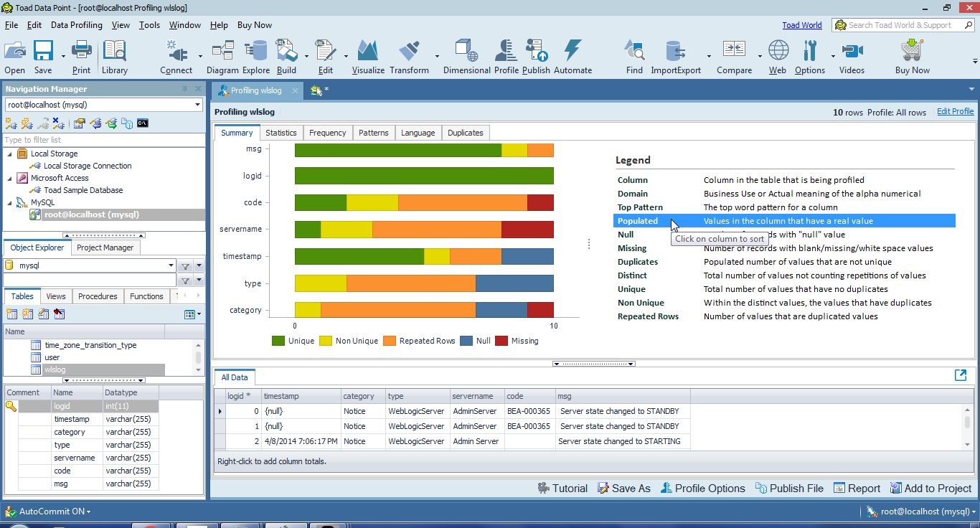Open the Transform tool
The image size is (980, 528).
[x=409, y=57]
